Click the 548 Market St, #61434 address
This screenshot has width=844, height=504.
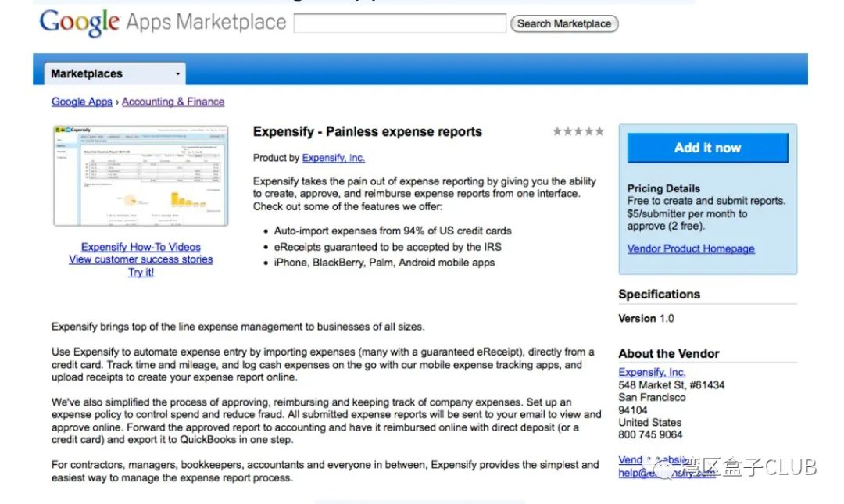[x=671, y=385]
